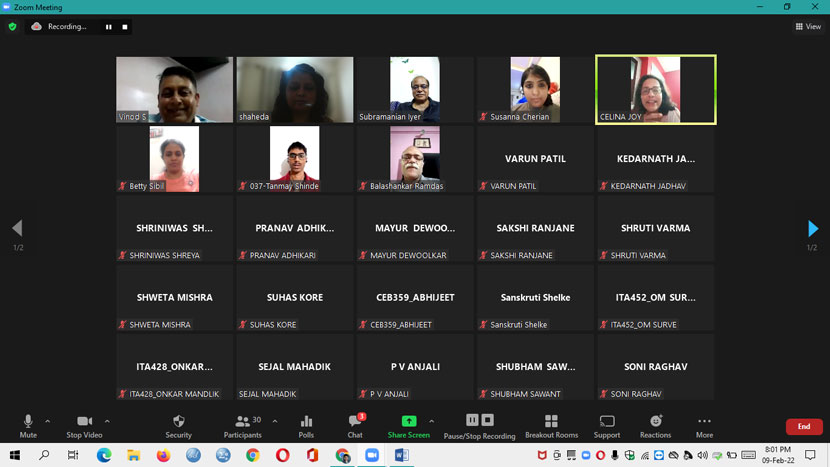
Task: Click SHRINIWAS SHREYA participant tile
Action: coord(174,228)
